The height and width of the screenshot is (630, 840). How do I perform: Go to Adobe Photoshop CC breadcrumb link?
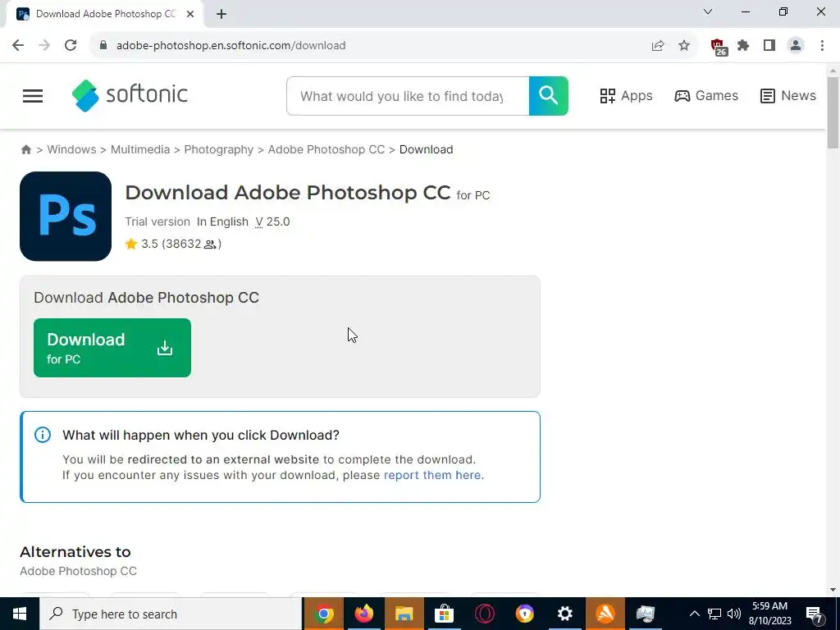[326, 149]
